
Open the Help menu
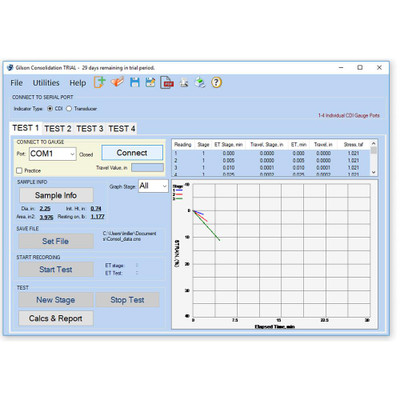coord(77,83)
